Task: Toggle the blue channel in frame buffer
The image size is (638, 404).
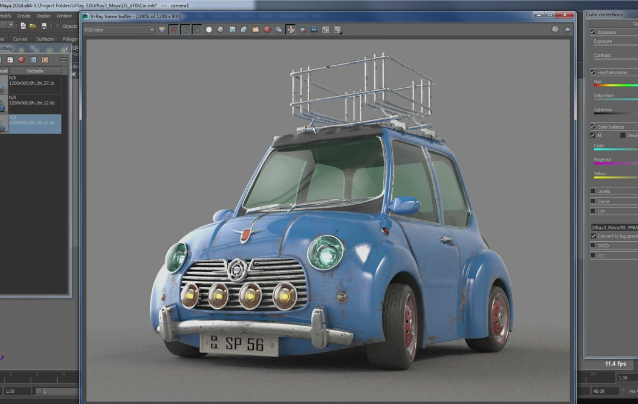Action: point(197,30)
